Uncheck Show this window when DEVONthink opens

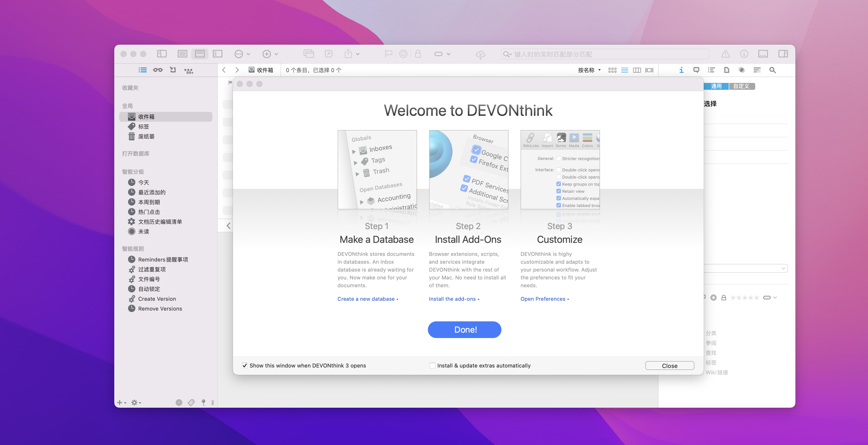[245, 366]
